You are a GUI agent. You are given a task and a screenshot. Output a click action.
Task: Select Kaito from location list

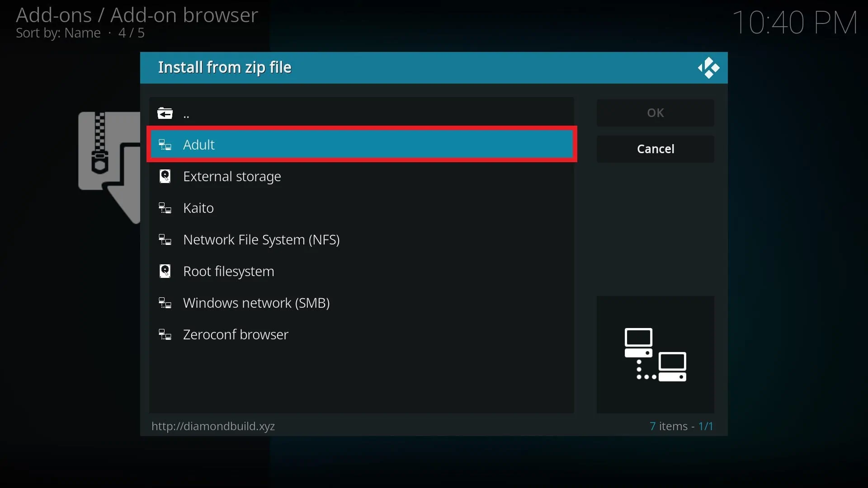click(198, 207)
